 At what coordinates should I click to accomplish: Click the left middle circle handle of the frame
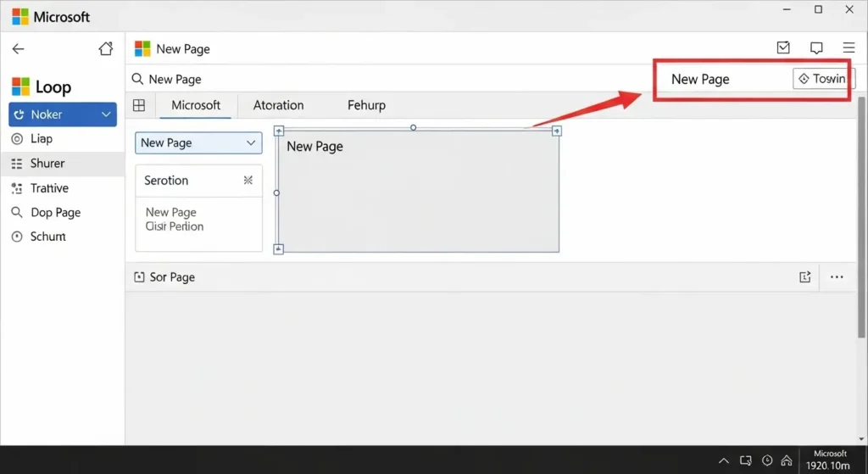[277, 192]
